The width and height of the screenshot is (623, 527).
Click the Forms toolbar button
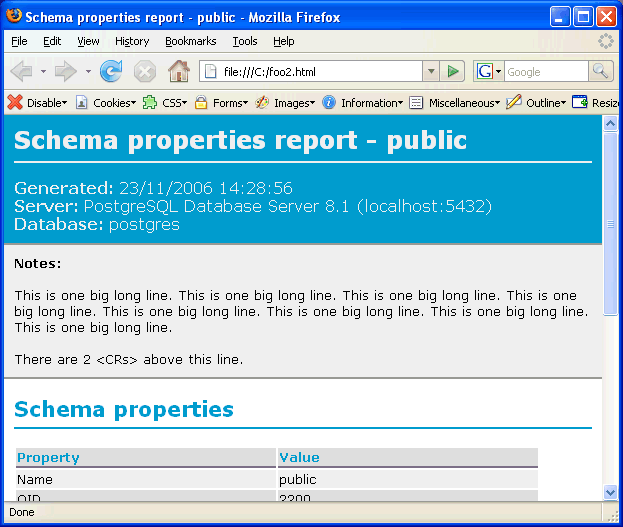point(221,102)
